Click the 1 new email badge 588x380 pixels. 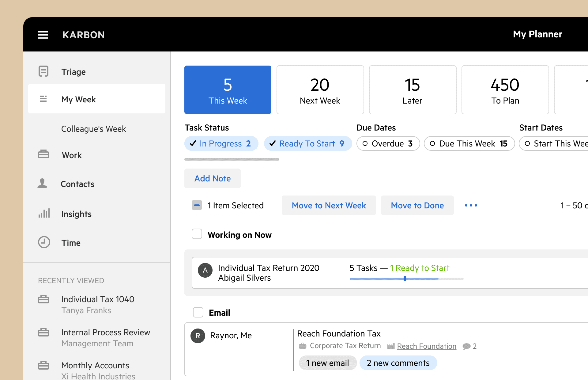(328, 363)
